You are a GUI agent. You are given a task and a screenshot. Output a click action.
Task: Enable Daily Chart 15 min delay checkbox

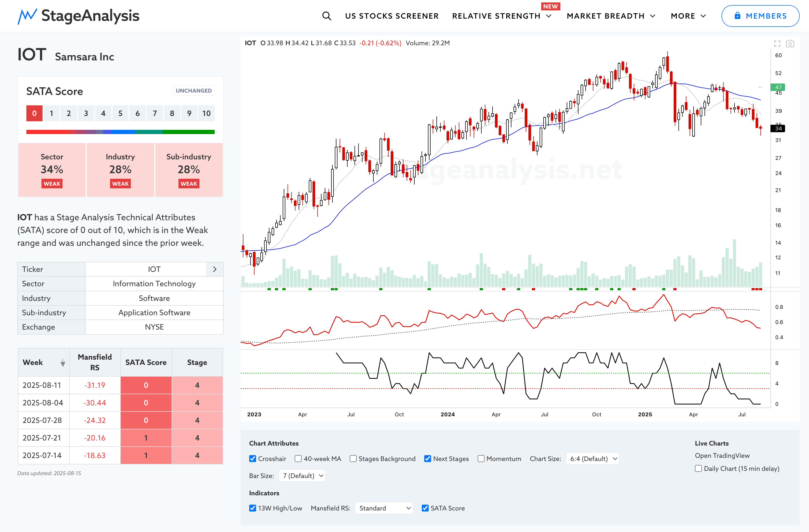(x=699, y=468)
